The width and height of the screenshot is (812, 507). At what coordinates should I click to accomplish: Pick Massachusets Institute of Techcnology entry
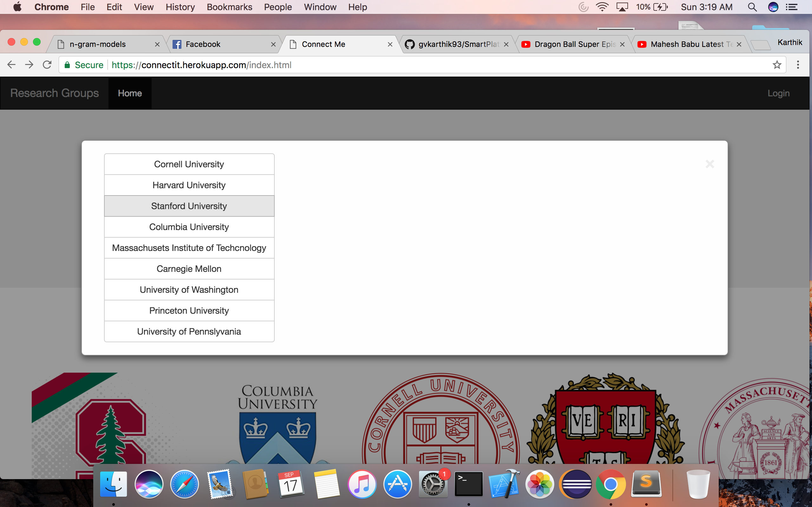click(189, 248)
